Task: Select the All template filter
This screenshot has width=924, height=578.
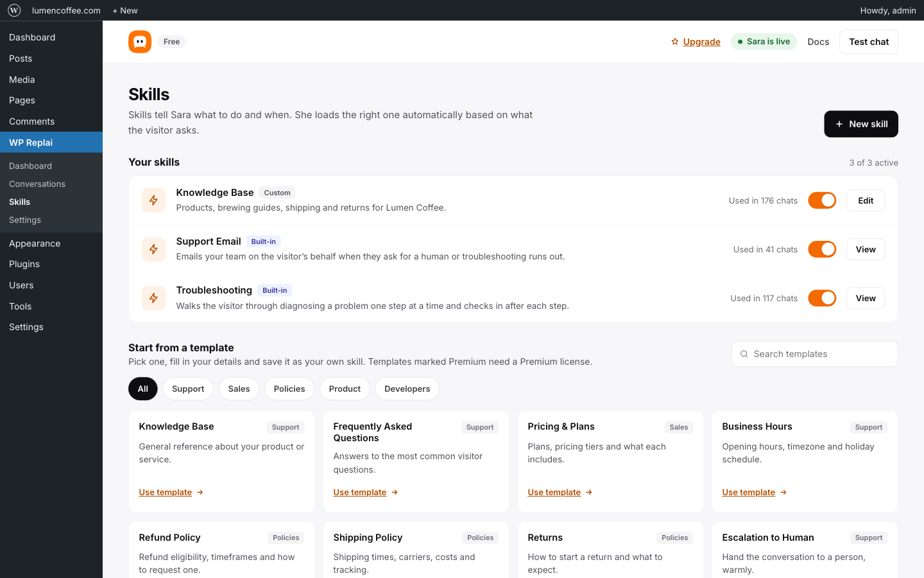Action: click(x=143, y=389)
